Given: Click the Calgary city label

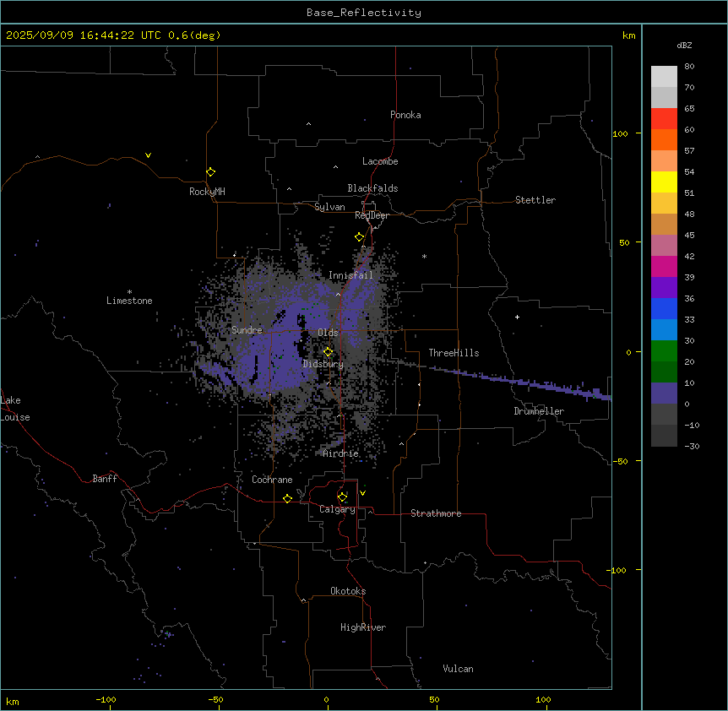Looking at the screenshot, I should click(337, 509).
